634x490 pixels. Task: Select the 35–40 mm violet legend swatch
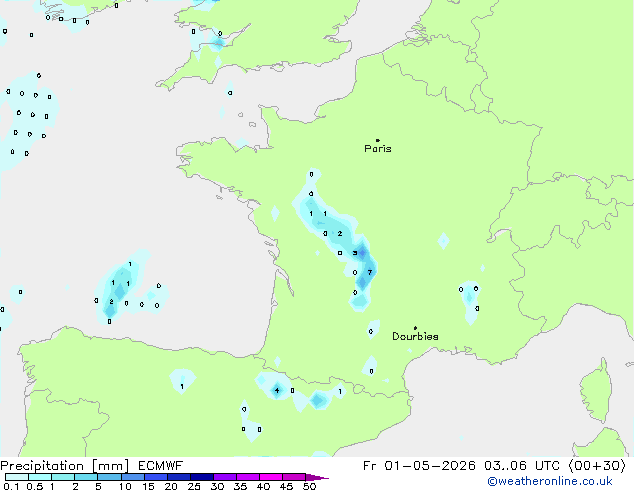248,477
